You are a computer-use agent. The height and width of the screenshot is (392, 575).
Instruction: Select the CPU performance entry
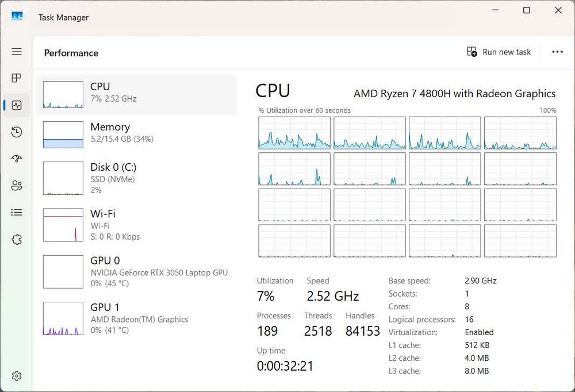tap(136, 94)
